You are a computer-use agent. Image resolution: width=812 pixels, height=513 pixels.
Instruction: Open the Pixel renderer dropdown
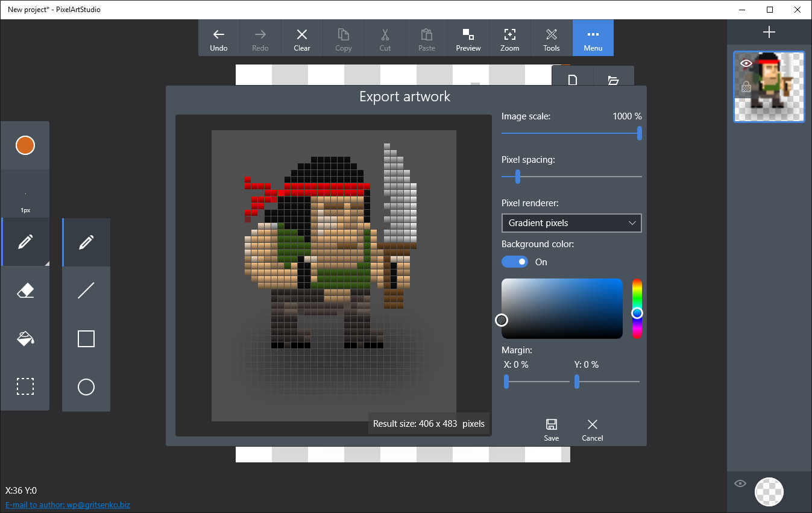point(571,222)
